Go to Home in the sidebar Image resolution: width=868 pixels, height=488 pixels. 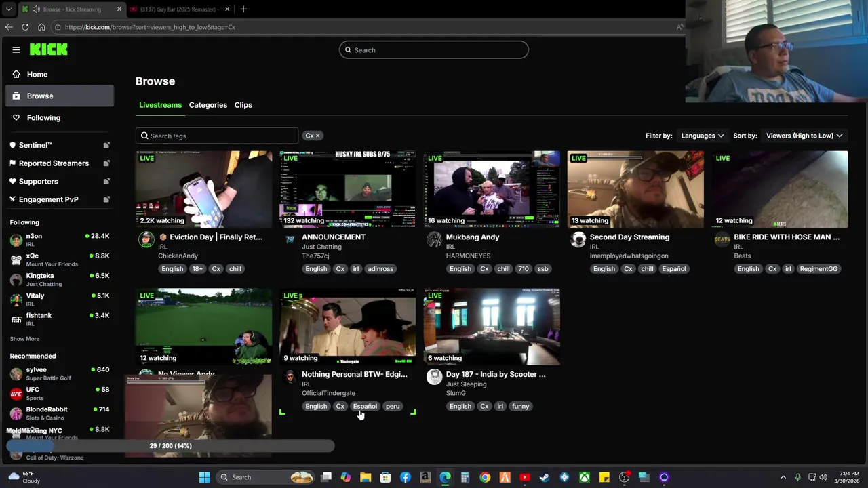point(60,74)
